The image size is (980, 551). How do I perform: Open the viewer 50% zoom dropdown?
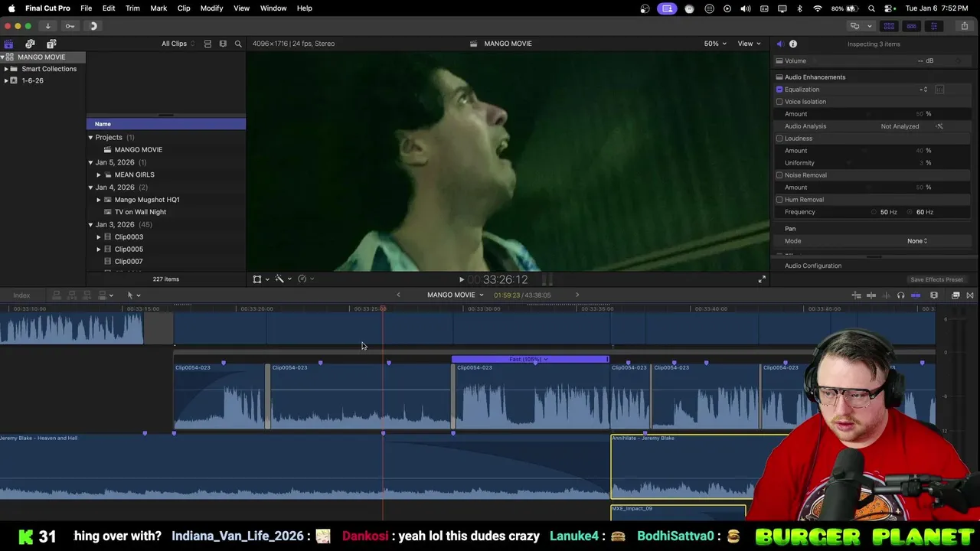[x=715, y=44]
